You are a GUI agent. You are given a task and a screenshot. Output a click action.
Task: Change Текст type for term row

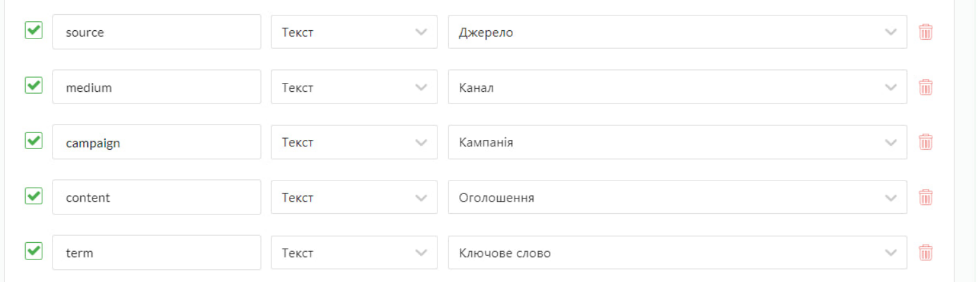tap(354, 252)
